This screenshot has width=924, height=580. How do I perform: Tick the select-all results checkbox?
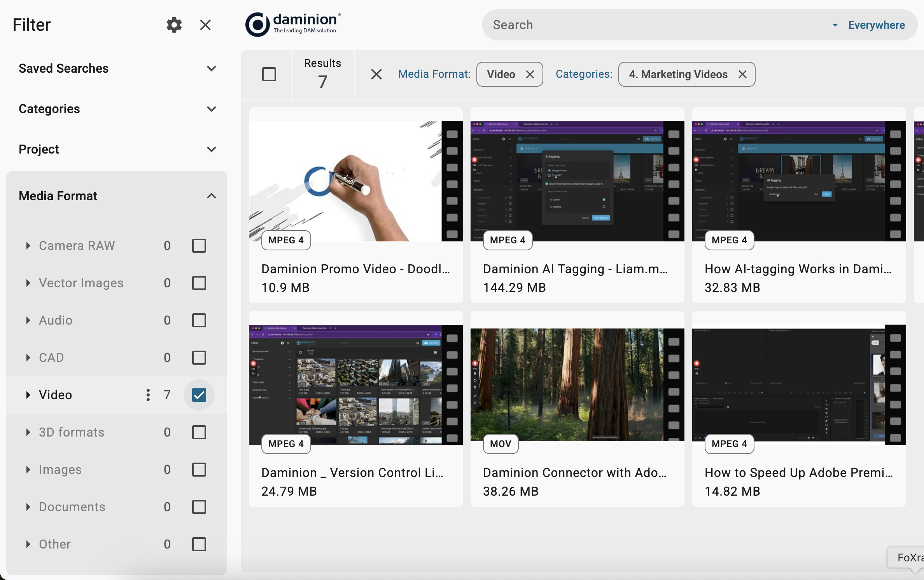point(269,74)
